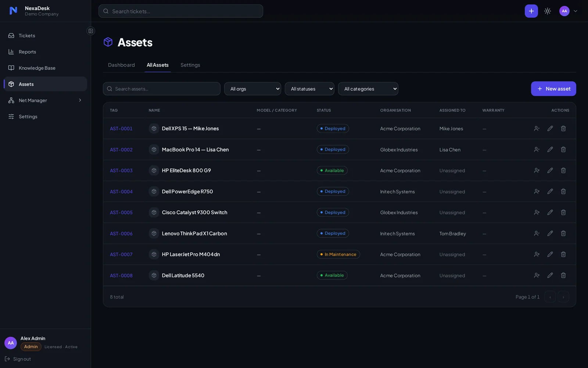This screenshot has height=368, width=588.
Task: Assign a user to Cisco Catalyst 9300 Switch
Action: [x=537, y=212]
